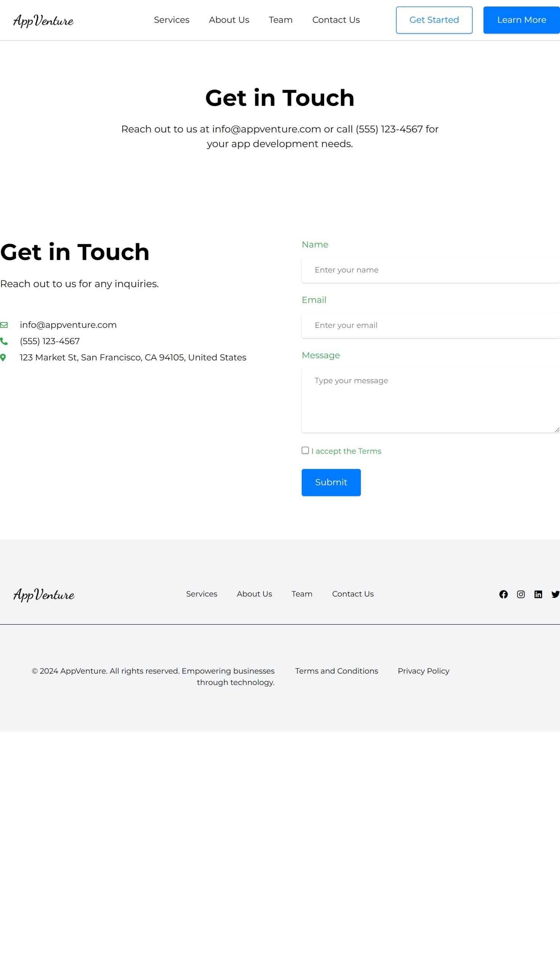Viewport: 560px width, 977px height.
Task: Click the 'I accept the Terms' label
Action: tap(346, 451)
